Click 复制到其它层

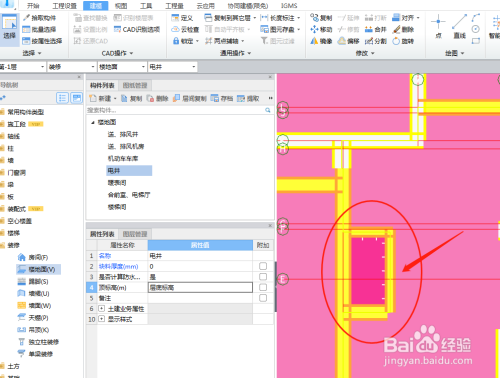[x=230, y=18]
